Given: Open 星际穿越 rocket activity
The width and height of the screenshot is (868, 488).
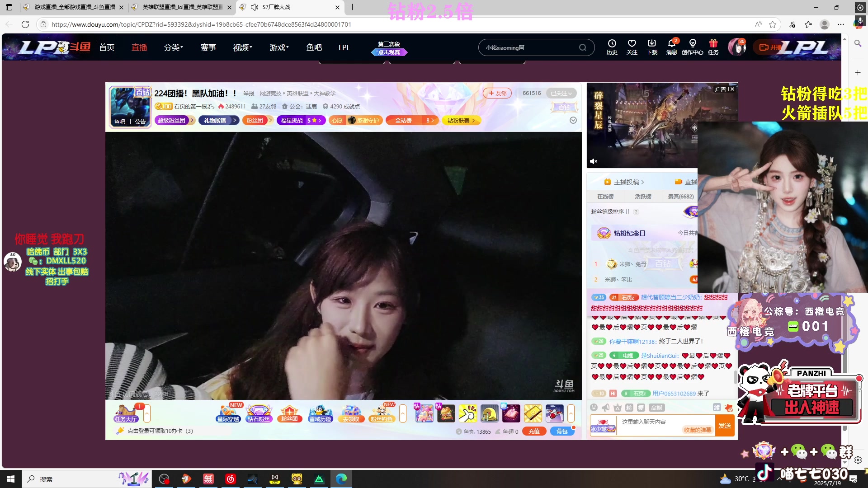Looking at the screenshot, I should [228, 413].
